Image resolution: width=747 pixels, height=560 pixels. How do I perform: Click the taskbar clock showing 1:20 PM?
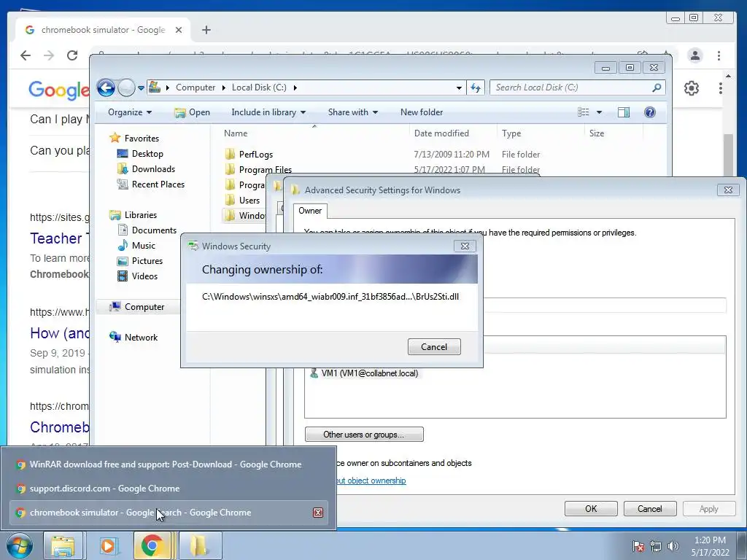tap(710, 545)
